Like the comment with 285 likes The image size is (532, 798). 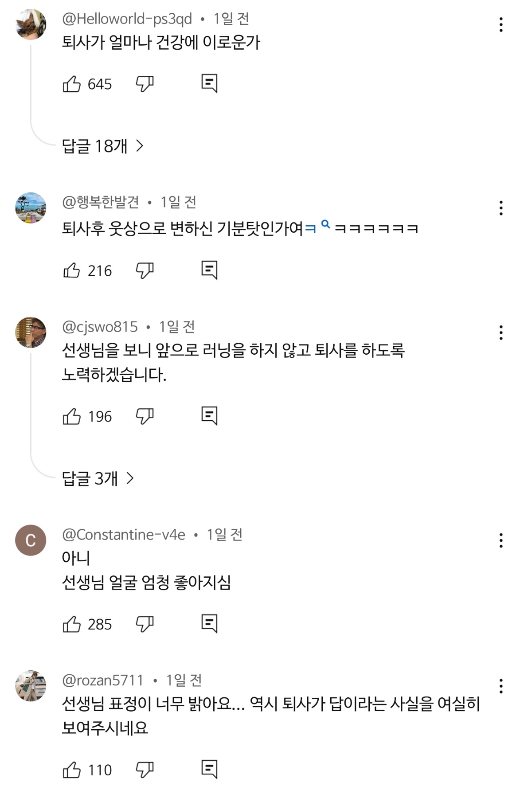(x=72, y=624)
